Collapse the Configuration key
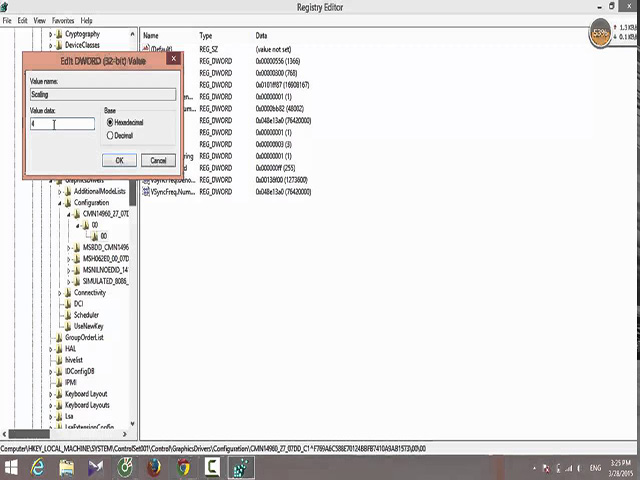Screen dimensions: 640x480 coord(60,203)
